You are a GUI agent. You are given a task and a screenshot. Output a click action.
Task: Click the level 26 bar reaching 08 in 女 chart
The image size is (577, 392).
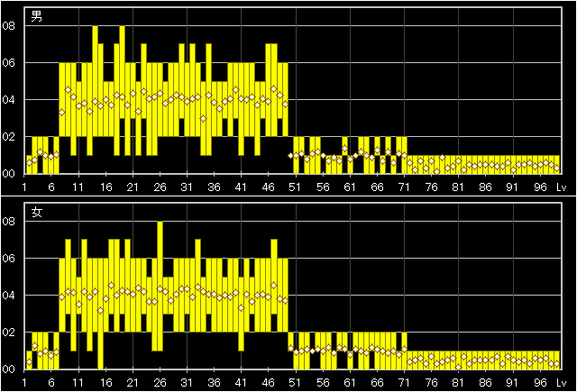tap(160, 286)
